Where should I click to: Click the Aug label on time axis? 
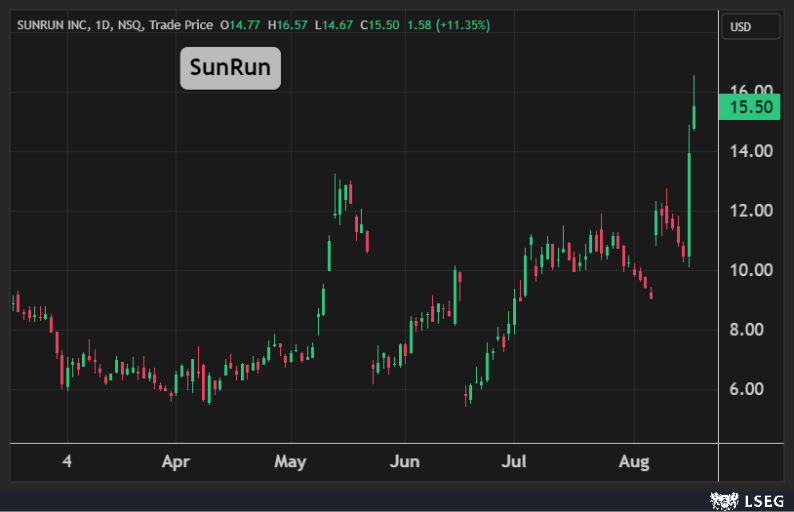pos(634,461)
